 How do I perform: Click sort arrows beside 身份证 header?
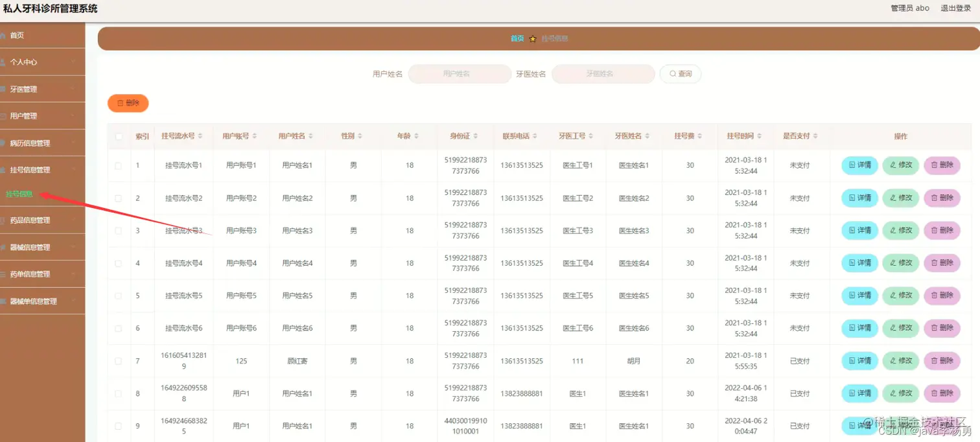476,136
